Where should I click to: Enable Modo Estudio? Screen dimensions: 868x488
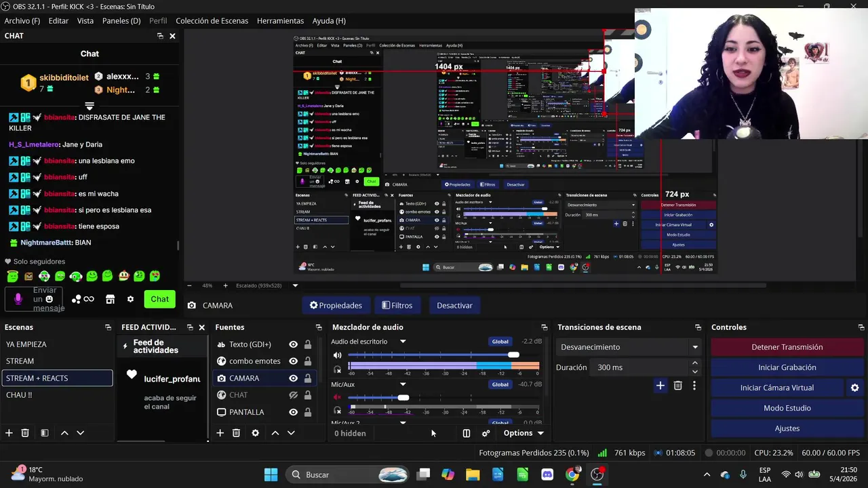tap(787, 408)
